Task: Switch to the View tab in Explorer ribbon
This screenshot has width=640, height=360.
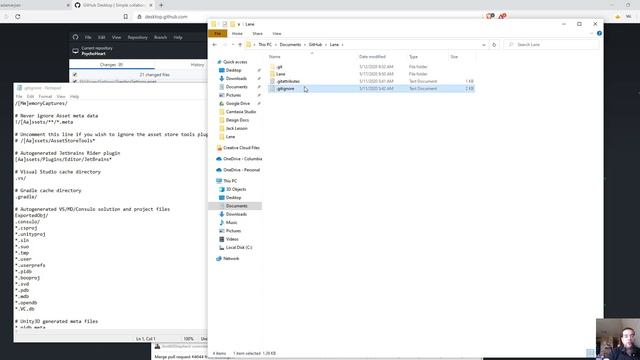Action: tap(277, 33)
